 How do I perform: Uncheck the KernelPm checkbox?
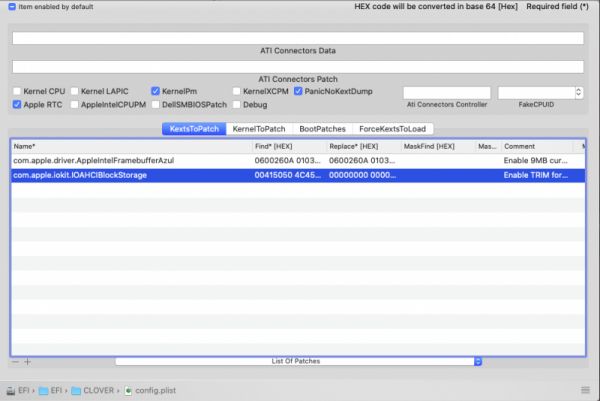coord(155,91)
